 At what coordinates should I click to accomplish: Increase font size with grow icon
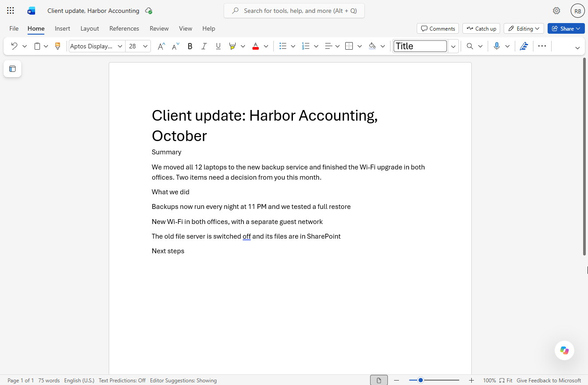click(x=162, y=46)
